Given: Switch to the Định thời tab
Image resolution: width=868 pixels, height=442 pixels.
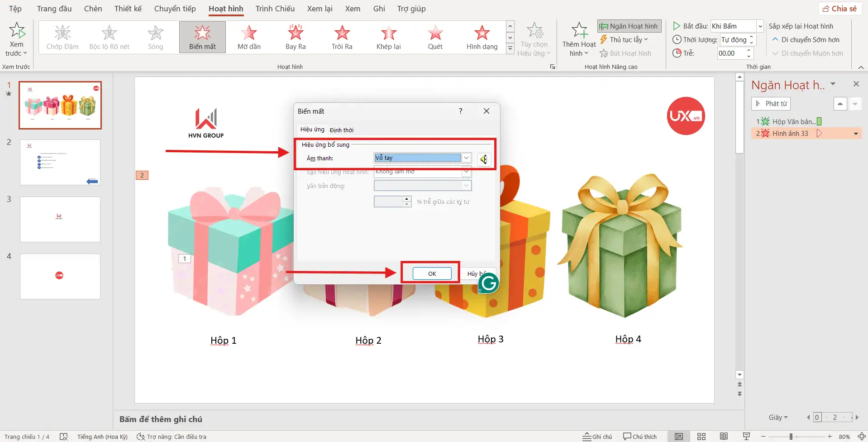Looking at the screenshot, I should (x=342, y=130).
